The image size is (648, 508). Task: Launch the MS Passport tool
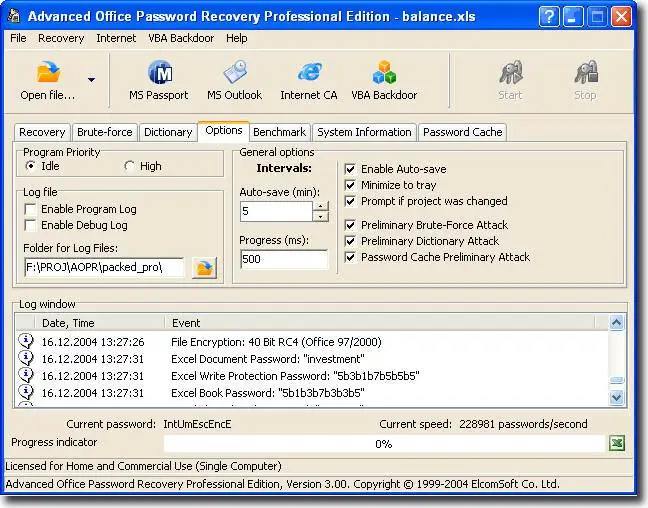pyautogui.click(x=159, y=80)
